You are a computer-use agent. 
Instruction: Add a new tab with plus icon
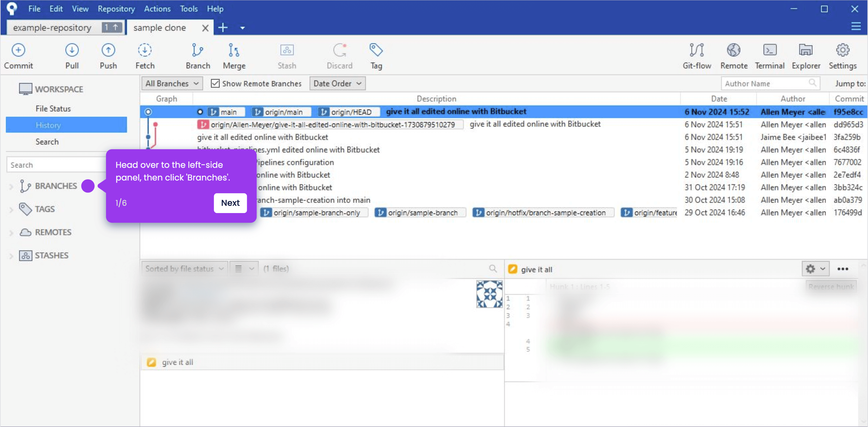click(x=223, y=27)
